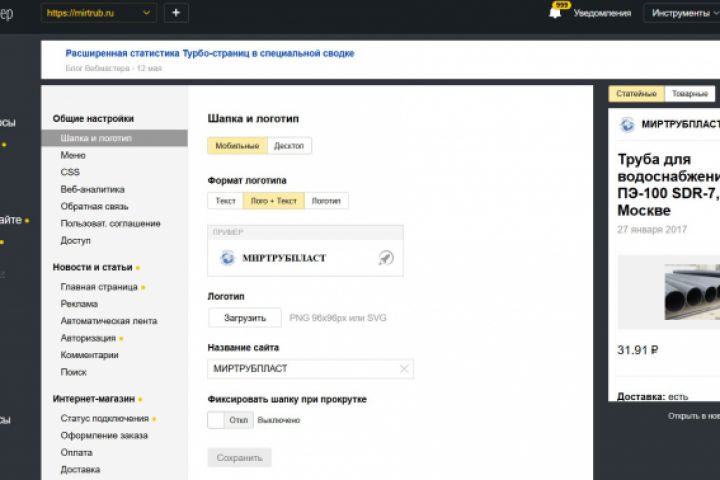Click the globe logo in the logo example
The width and height of the screenshot is (720, 480).
click(227, 258)
